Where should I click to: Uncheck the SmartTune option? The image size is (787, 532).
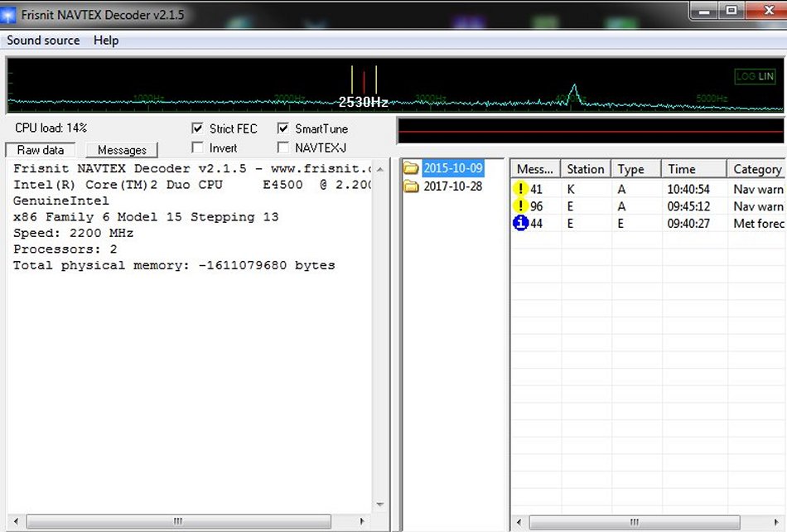[282, 128]
